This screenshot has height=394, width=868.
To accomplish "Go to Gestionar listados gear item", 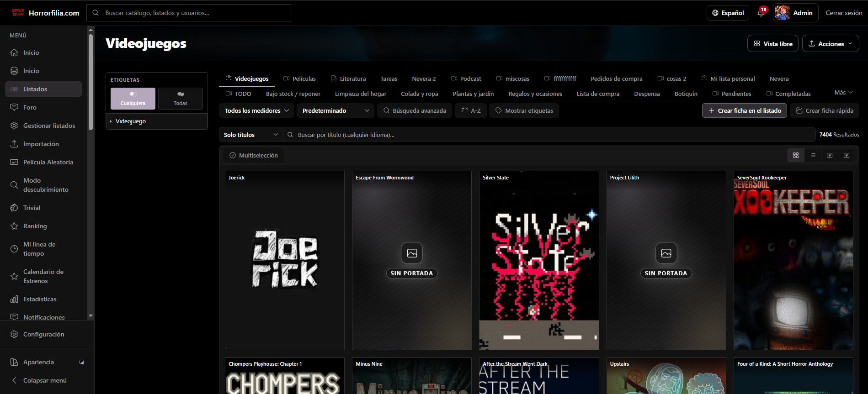I will pyautogui.click(x=43, y=126).
